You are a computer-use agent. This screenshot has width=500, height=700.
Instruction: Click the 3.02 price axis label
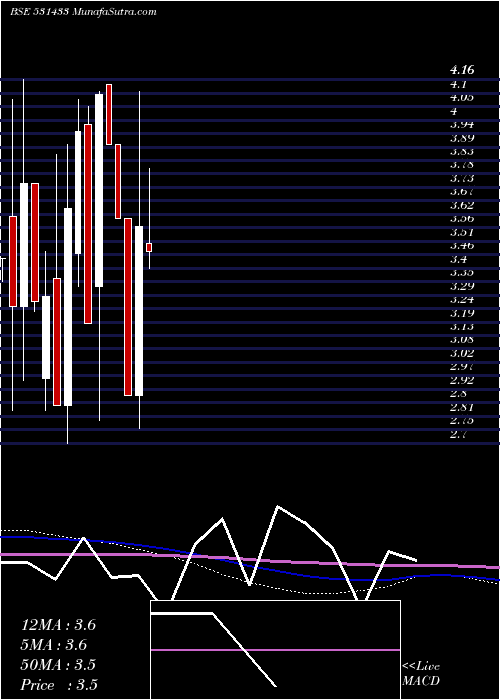click(x=462, y=354)
